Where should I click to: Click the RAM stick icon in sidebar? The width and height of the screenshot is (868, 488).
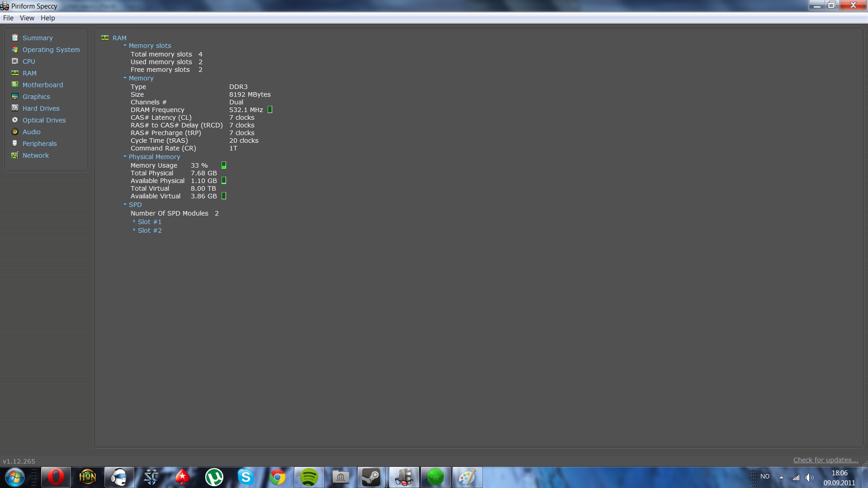pyautogui.click(x=15, y=73)
